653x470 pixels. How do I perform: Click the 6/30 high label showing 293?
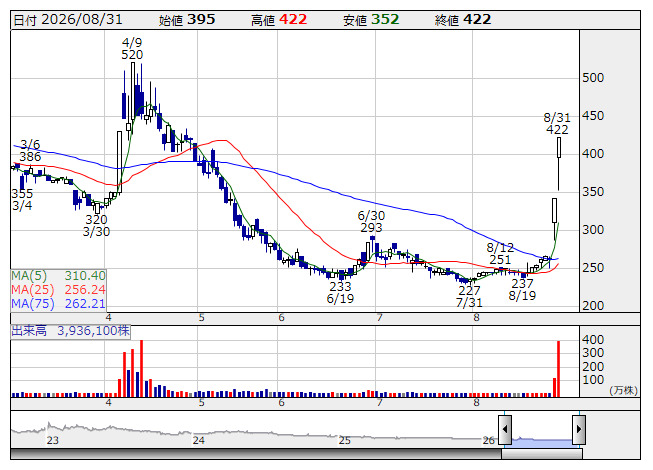pyautogui.click(x=371, y=222)
